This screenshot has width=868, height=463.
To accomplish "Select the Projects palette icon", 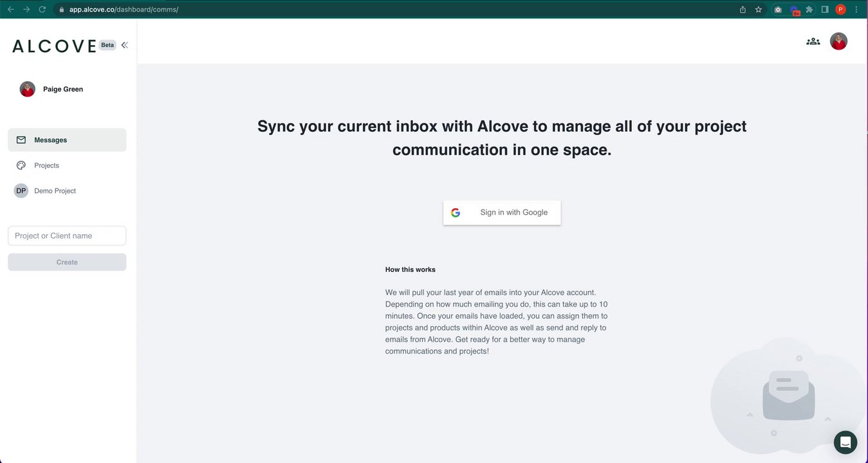I will point(21,165).
